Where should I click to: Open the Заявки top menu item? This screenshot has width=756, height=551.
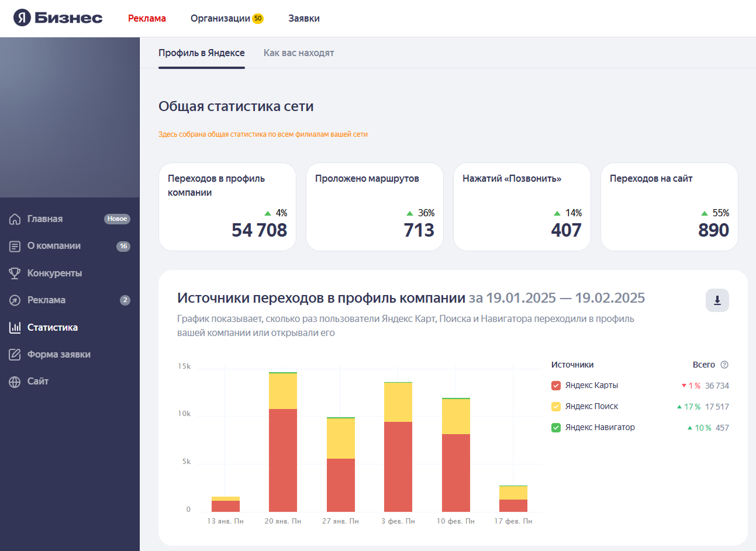point(304,19)
